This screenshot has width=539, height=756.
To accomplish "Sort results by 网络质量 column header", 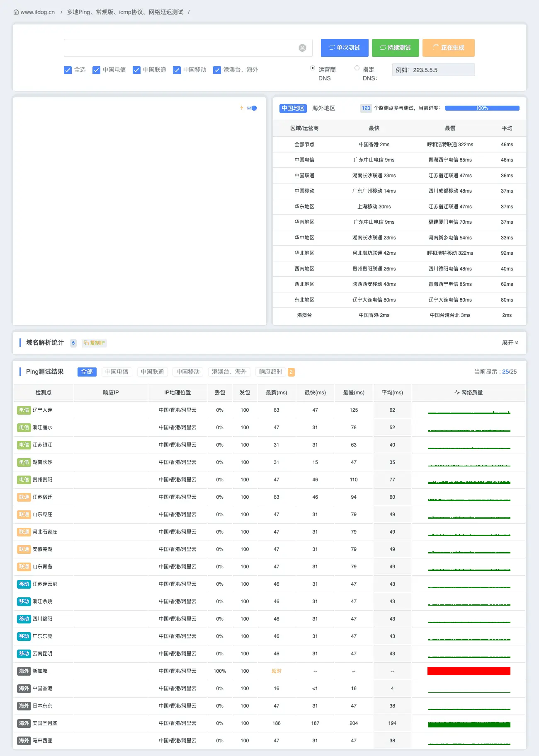I will (x=469, y=392).
